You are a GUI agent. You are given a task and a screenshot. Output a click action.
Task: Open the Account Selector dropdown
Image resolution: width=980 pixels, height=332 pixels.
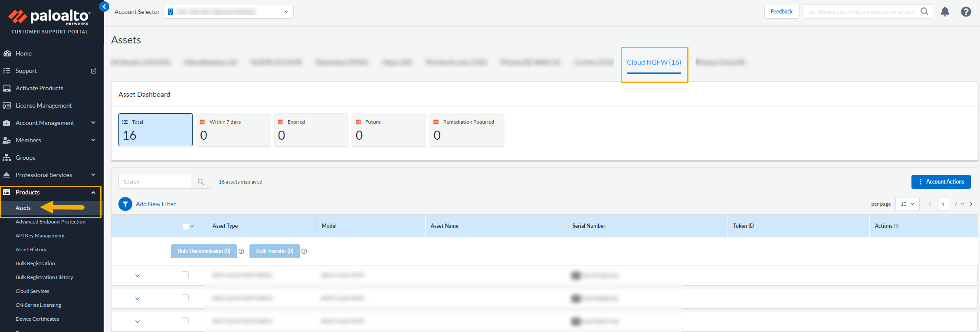coord(229,12)
